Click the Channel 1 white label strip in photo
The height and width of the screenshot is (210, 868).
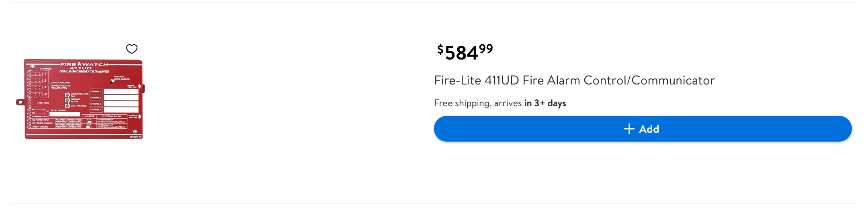[121, 92]
